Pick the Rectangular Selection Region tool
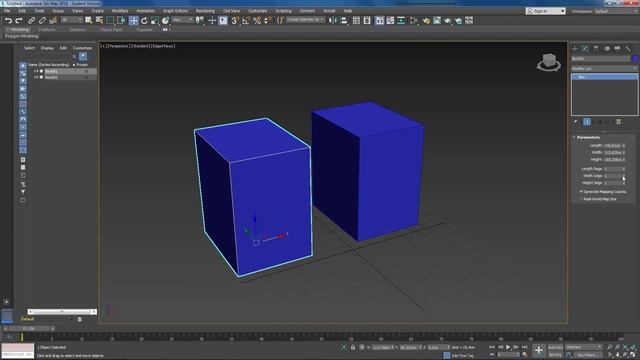 tap(110, 20)
